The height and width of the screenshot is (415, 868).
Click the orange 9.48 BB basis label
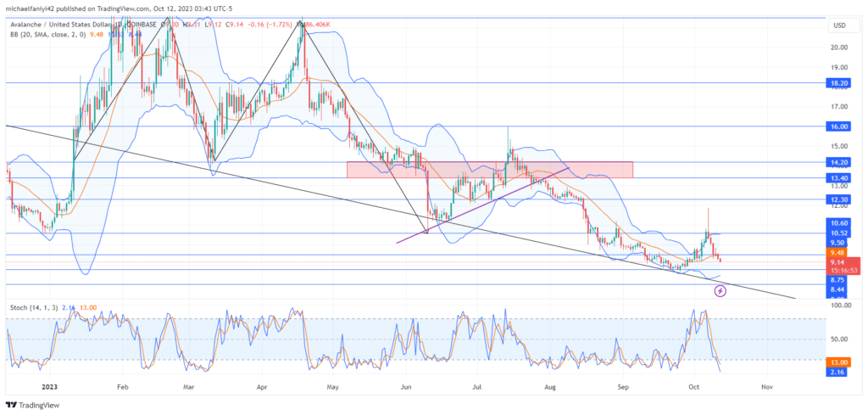(x=840, y=251)
